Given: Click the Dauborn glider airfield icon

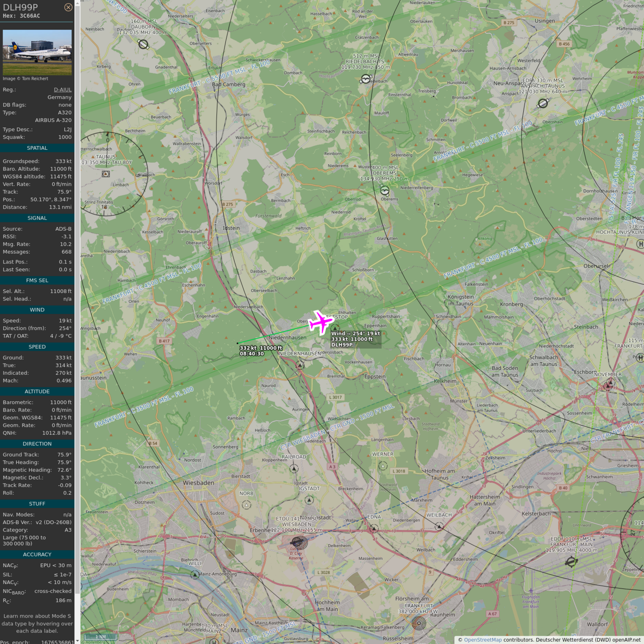Looking at the screenshot, I should (x=143, y=44).
